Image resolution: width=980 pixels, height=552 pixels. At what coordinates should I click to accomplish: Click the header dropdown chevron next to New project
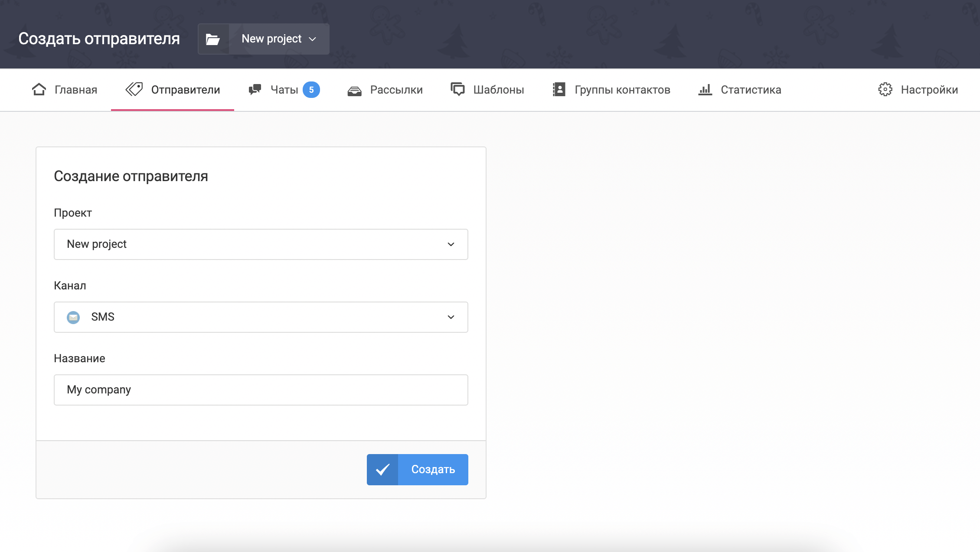tap(312, 39)
